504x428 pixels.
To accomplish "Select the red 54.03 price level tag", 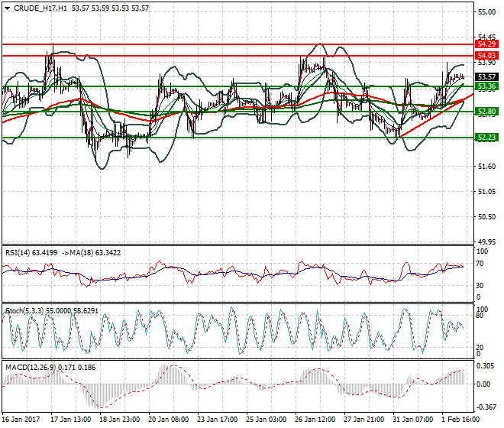I will point(486,56).
